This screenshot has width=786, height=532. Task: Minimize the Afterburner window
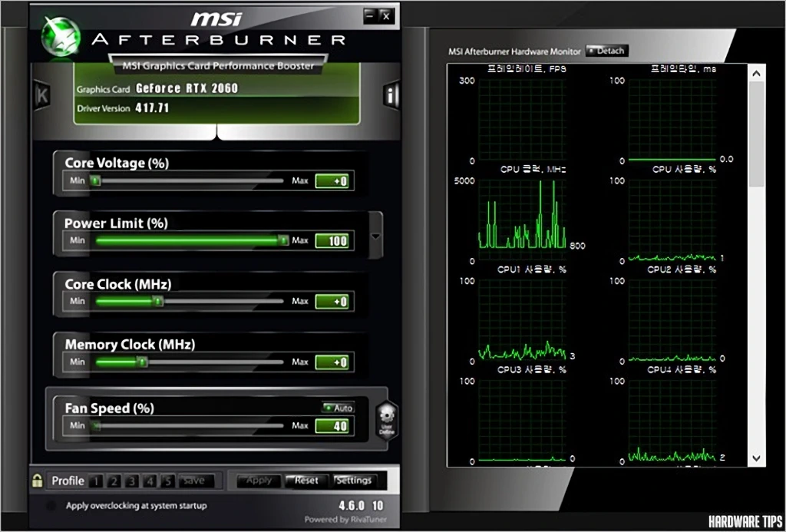371,16
